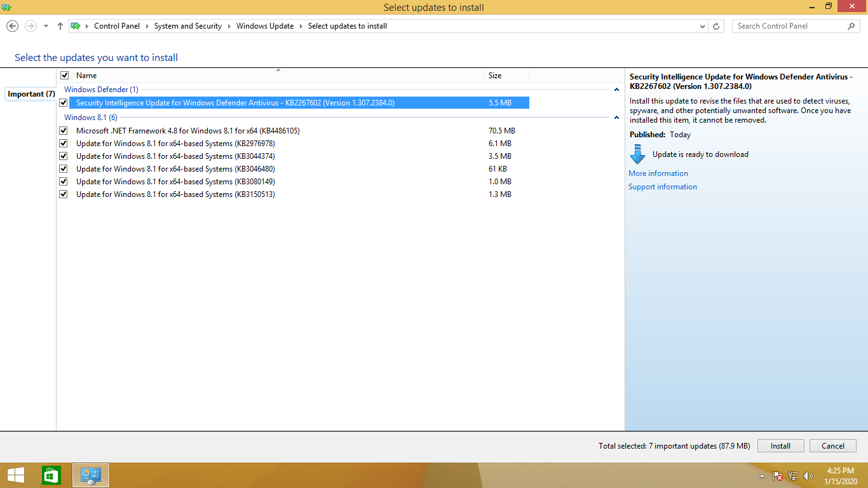Select Update KB3080149 row text
Screen dimensions: 868x488
[175, 181]
